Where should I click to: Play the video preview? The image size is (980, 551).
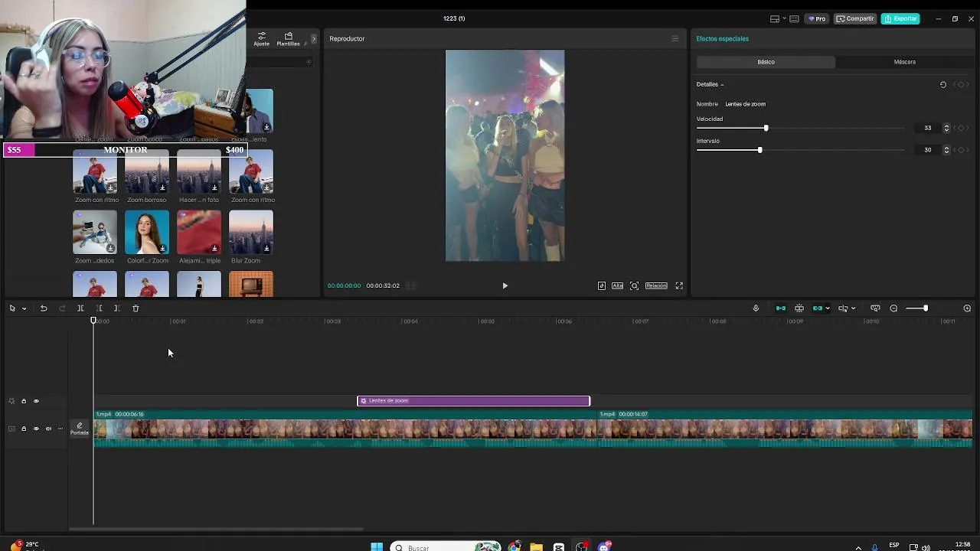505,285
